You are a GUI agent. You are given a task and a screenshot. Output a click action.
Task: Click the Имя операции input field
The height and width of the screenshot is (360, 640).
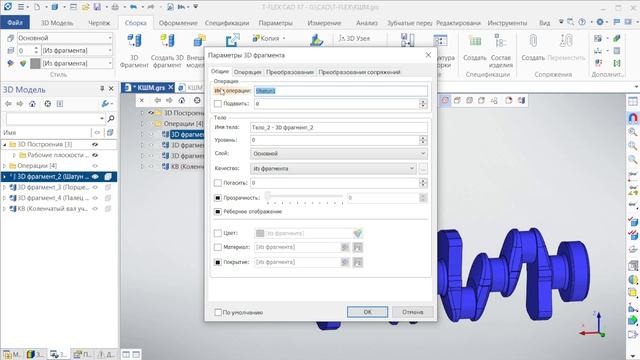tap(341, 91)
